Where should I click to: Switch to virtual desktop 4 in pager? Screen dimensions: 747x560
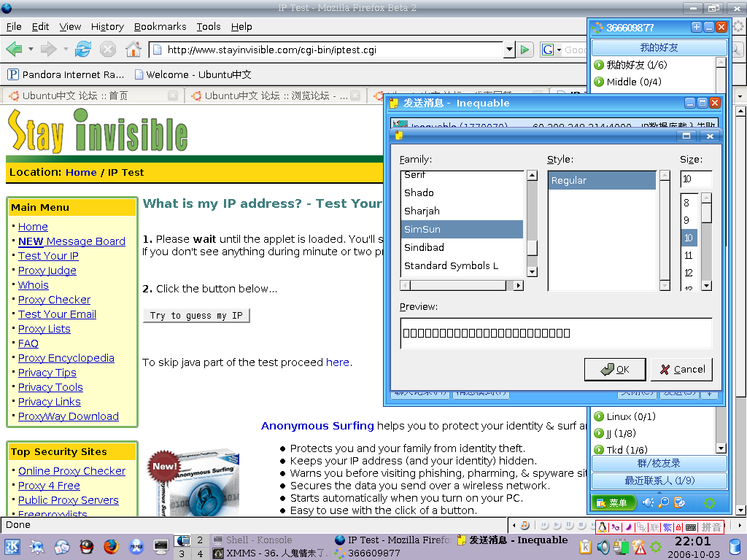200,554
